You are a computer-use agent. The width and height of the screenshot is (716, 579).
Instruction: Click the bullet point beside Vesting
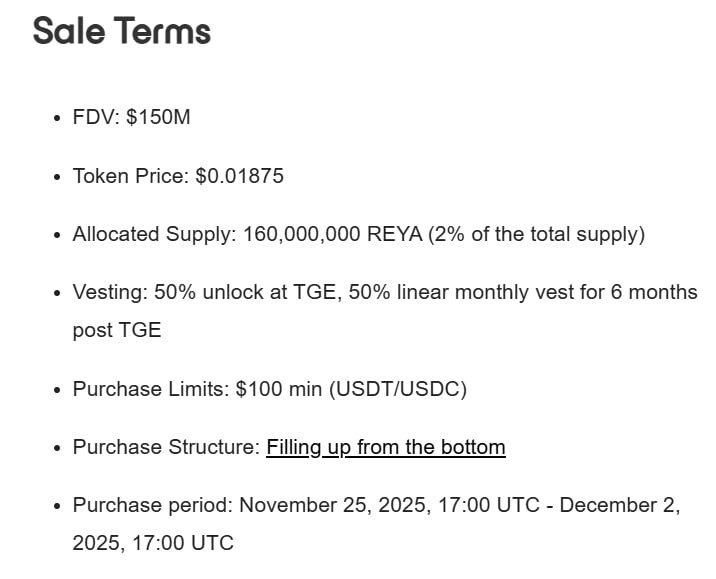point(57,293)
